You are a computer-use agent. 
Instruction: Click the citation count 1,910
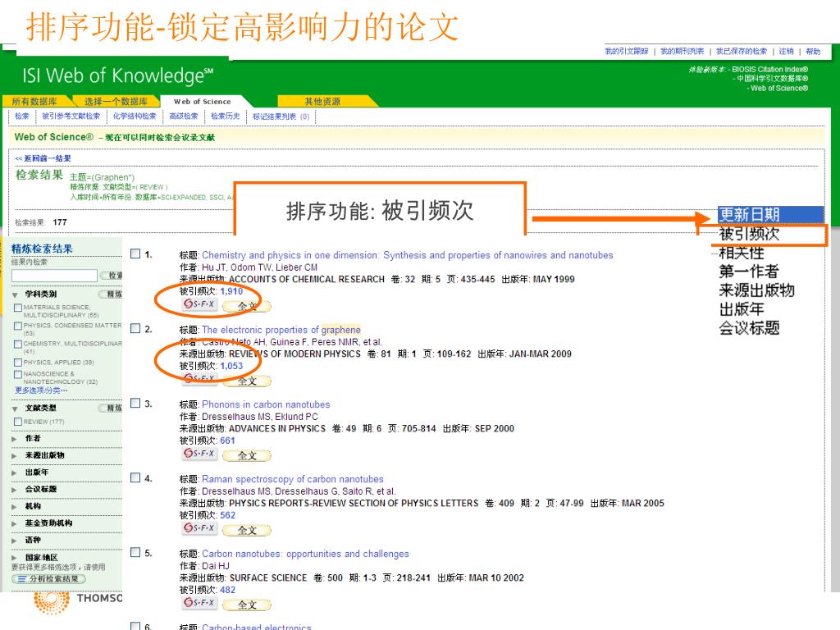click(231, 291)
